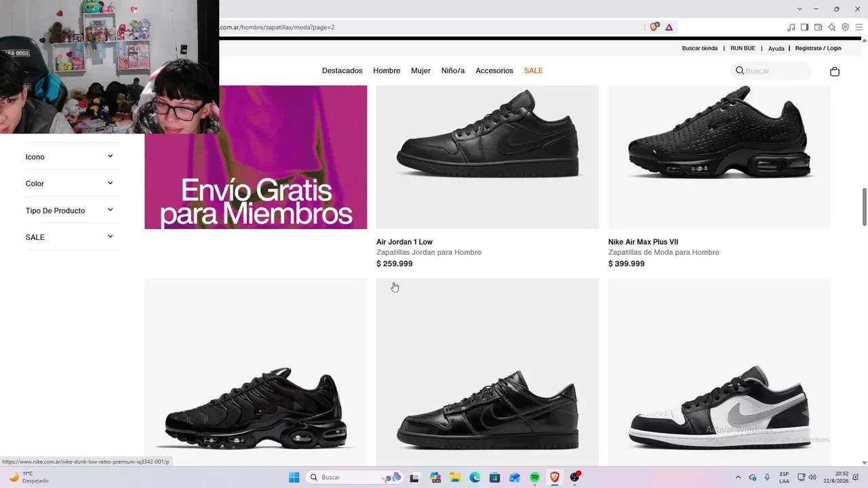Switch to Brave browser taskbar icon
The image size is (868, 488).
(x=555, y=477)
